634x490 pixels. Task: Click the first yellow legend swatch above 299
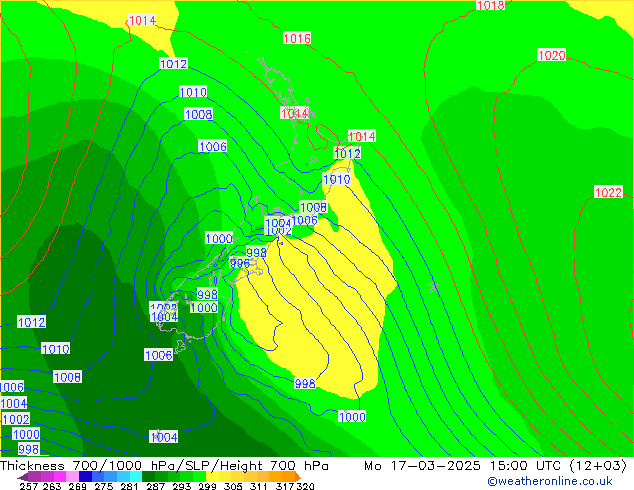point(212,477)
